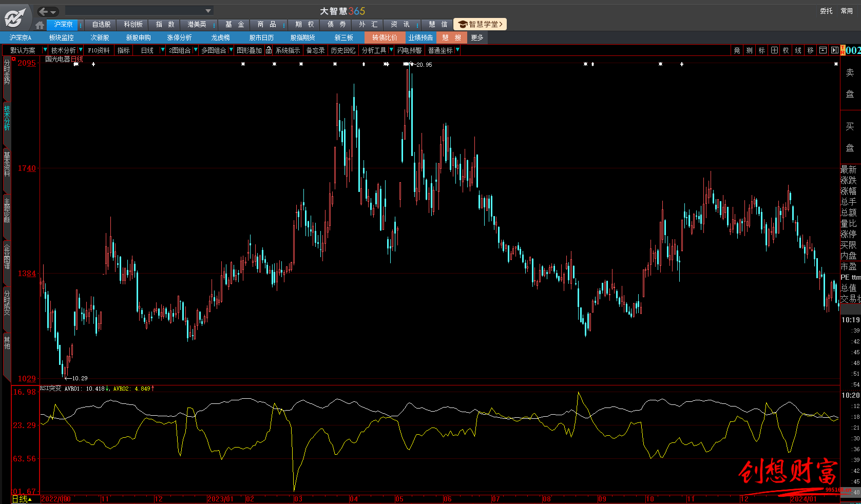This screenshot has width=861, height=504.
Task: Toggle the 测 measure tool
Action: tap(749, 50)
